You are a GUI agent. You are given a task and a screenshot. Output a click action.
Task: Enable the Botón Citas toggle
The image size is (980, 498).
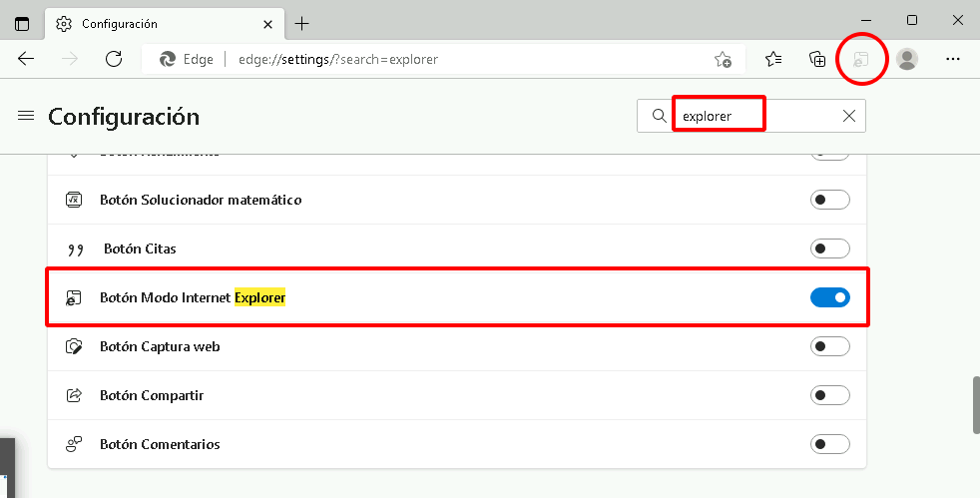pos(830,249)
